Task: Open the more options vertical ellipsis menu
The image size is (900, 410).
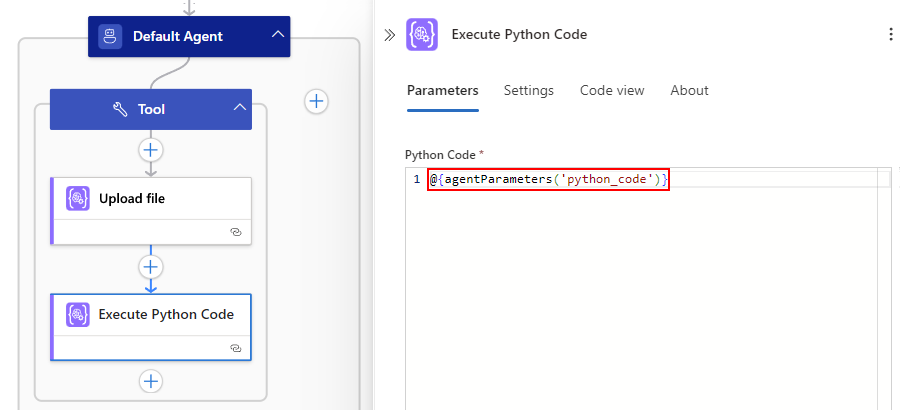Action: point(890,34)
